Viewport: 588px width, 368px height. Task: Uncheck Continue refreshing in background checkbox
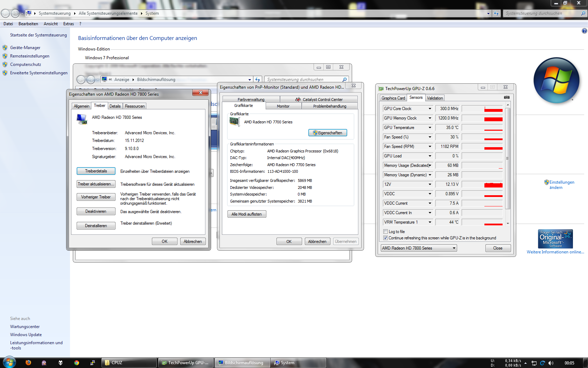[385, 238]
